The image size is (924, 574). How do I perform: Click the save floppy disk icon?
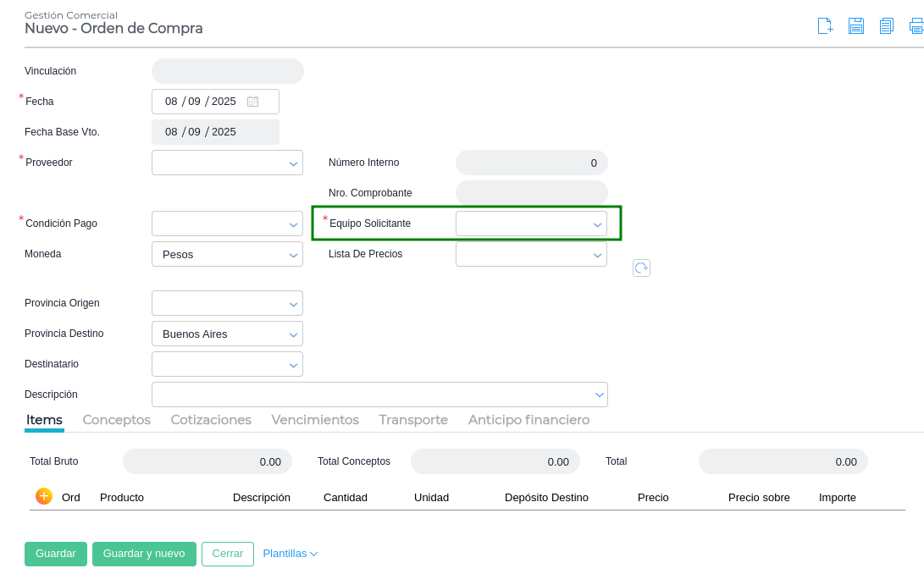click(x=856, y=26)
